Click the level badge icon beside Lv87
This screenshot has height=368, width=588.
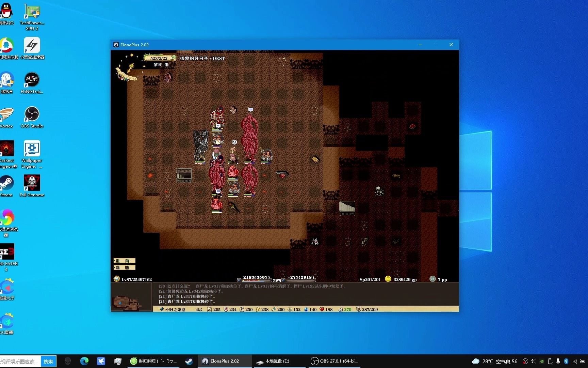point(117,279)
